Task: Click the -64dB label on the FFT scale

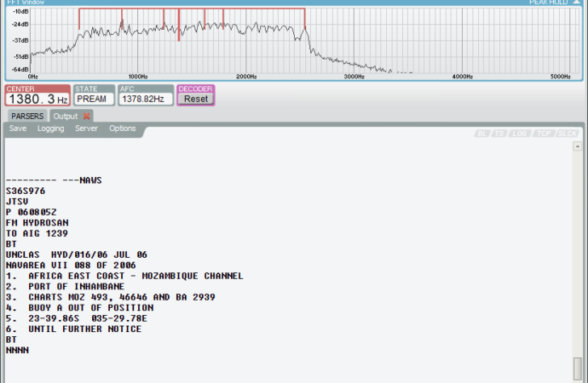Action: [20, 69]
